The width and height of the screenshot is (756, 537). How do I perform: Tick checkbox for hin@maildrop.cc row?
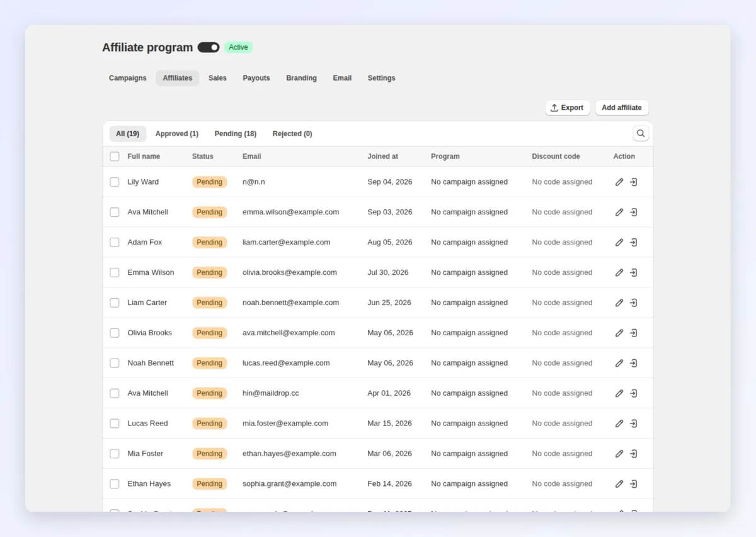click(x=115, y=393)
